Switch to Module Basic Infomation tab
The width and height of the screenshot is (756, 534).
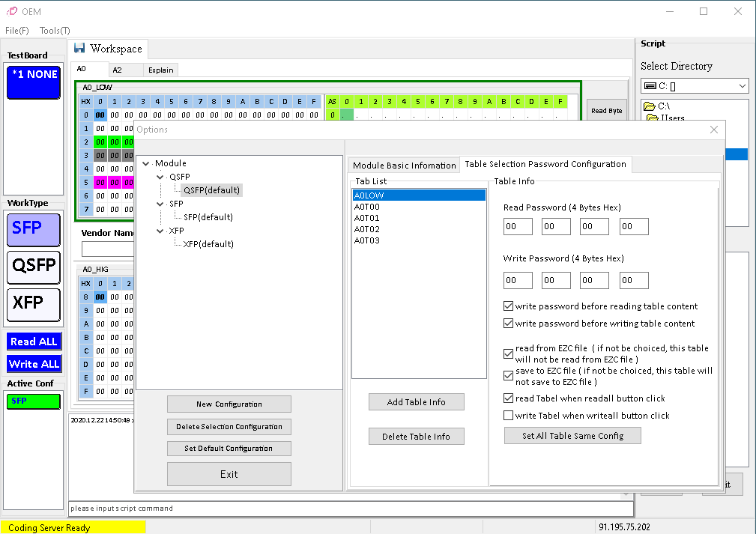coord(404,166)
